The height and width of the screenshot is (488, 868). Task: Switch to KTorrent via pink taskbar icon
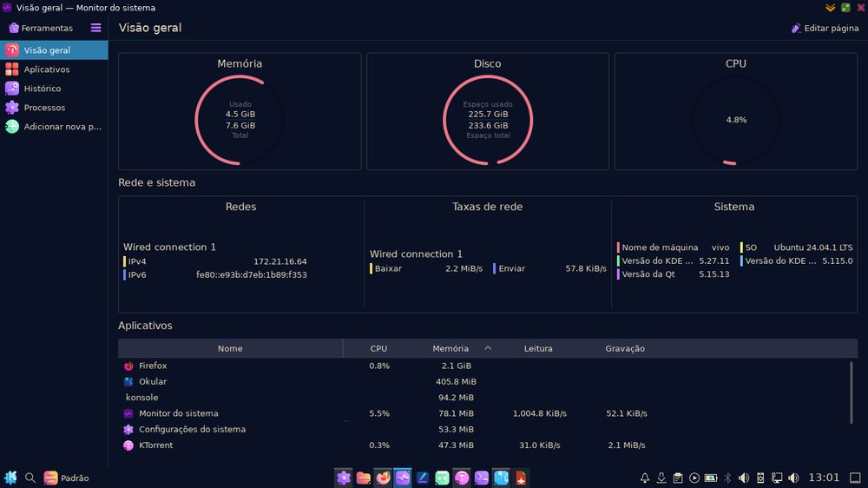[x=462, y=478]
